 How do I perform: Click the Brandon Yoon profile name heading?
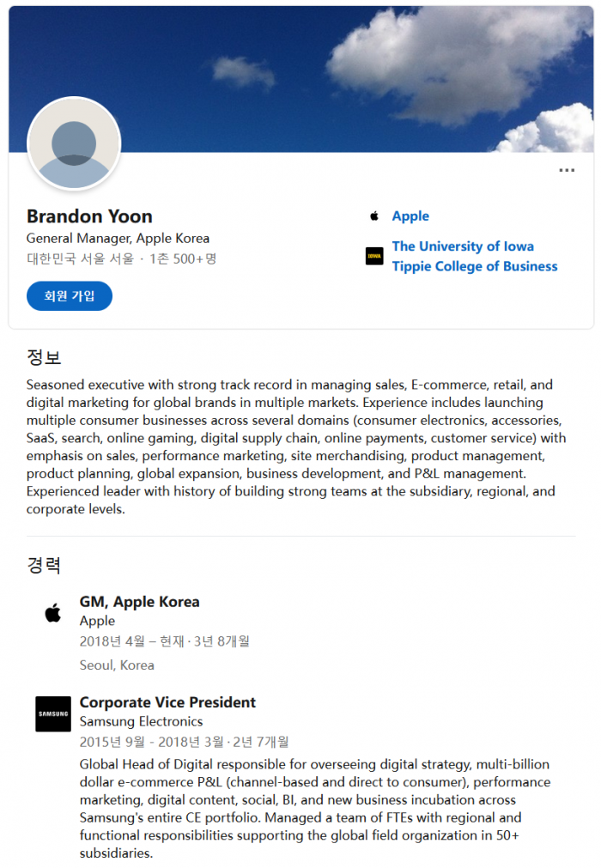click(89, 216)
